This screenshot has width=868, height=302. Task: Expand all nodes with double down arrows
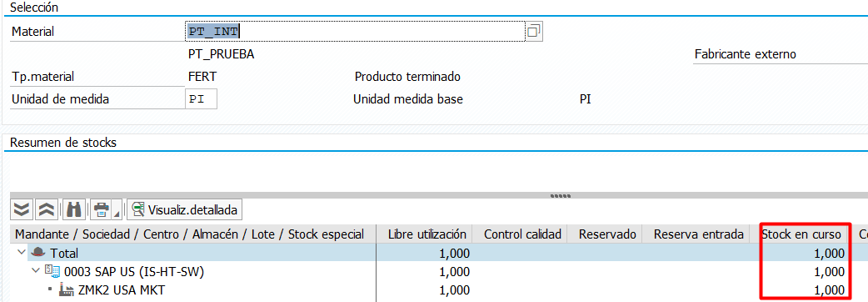pos(21,210)
